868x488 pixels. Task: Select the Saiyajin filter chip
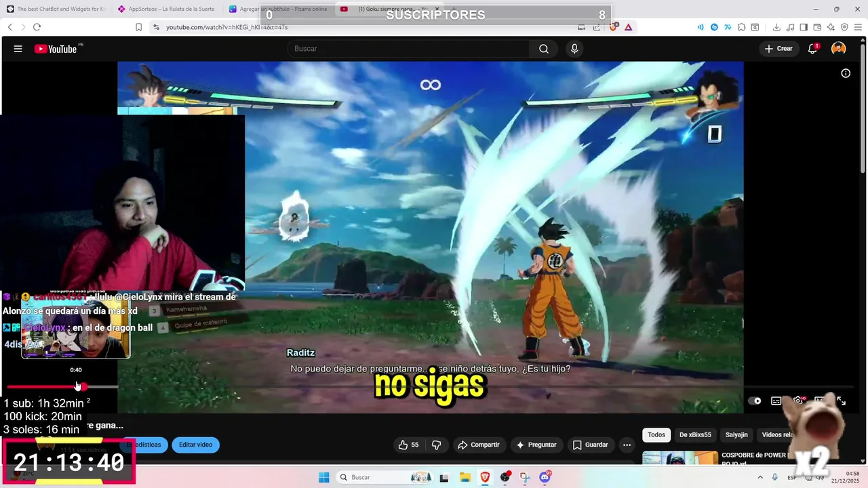pos(736,434)
